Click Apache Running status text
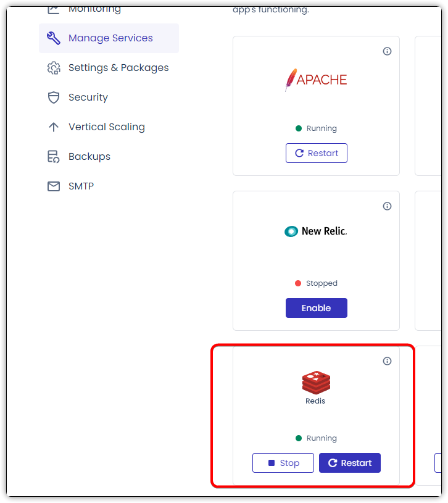The height and width of the screenshot is (503, 448). pos(321,128)
